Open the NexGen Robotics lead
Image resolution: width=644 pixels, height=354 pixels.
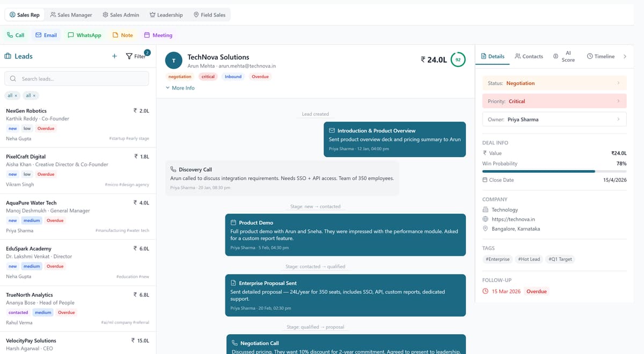[x=78, y=125]
